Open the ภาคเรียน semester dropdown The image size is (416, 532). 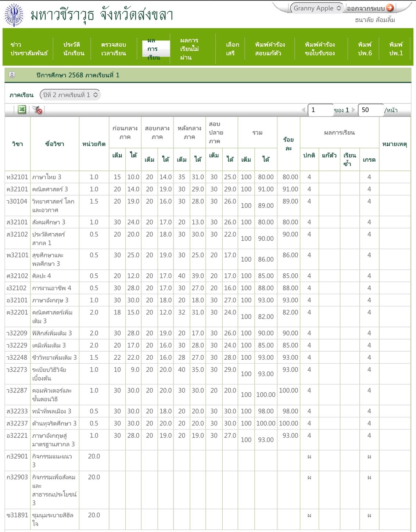[70, 95]
